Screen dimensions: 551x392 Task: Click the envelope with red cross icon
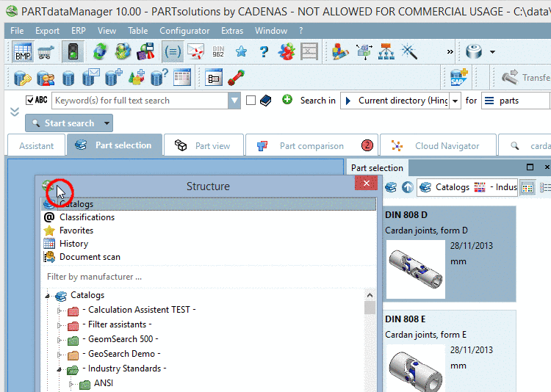[195, 52]
